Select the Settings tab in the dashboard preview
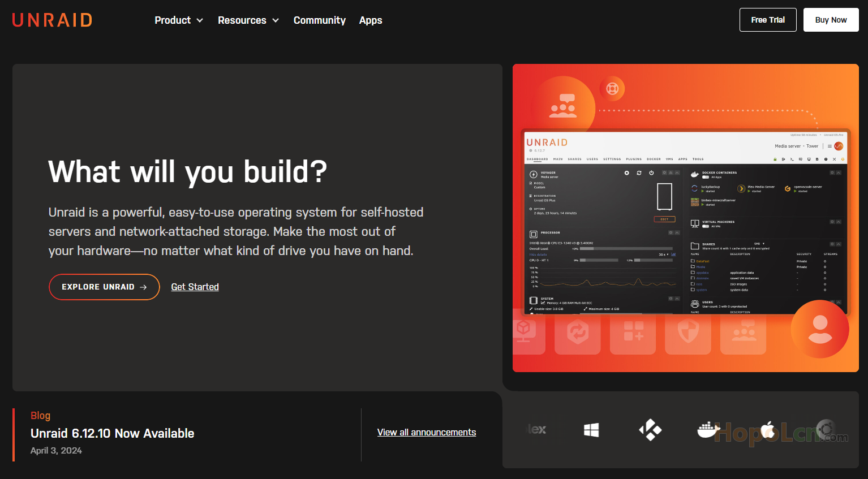The width and height of the screenshot is (868, 479). click(612, 159)
